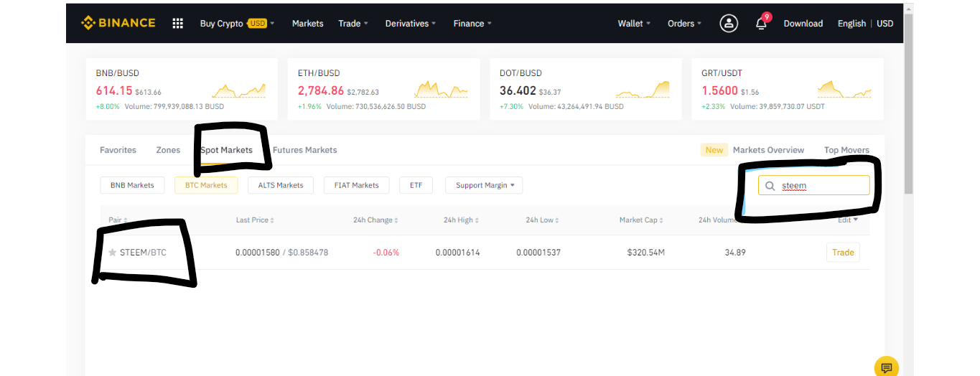Sort by 24h High column
This screenshot has width=980, height=376.
coord(461,220)
